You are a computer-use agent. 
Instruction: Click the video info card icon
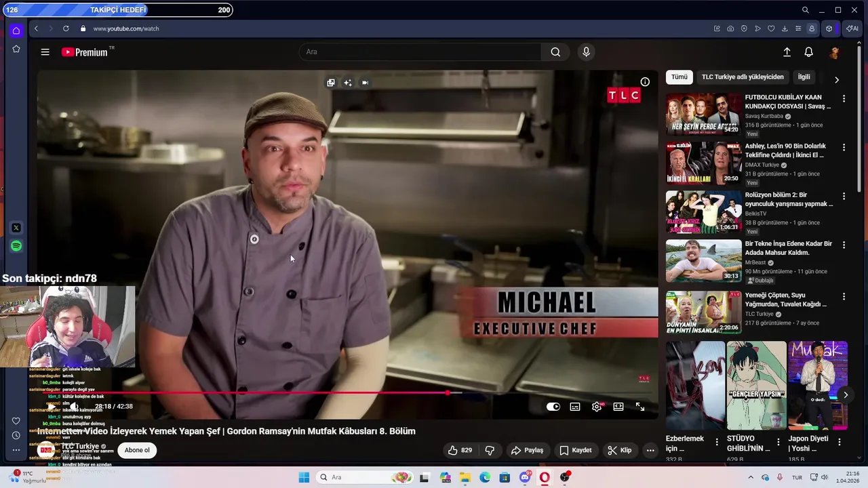(x=645, y=82)
